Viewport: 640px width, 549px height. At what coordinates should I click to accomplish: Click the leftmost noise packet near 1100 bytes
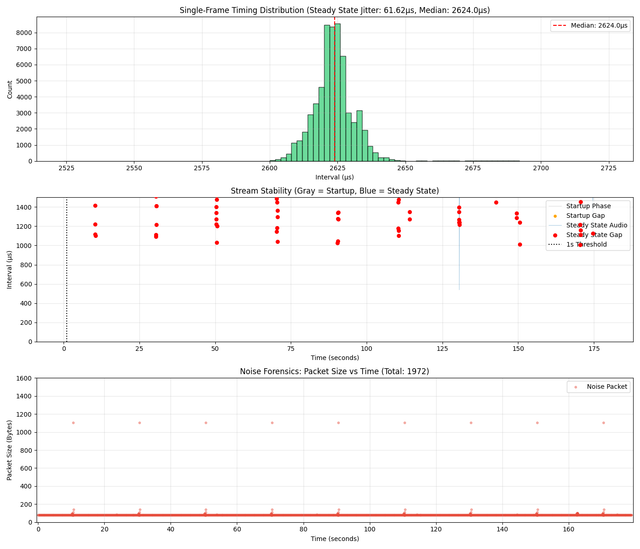[73, 422]
